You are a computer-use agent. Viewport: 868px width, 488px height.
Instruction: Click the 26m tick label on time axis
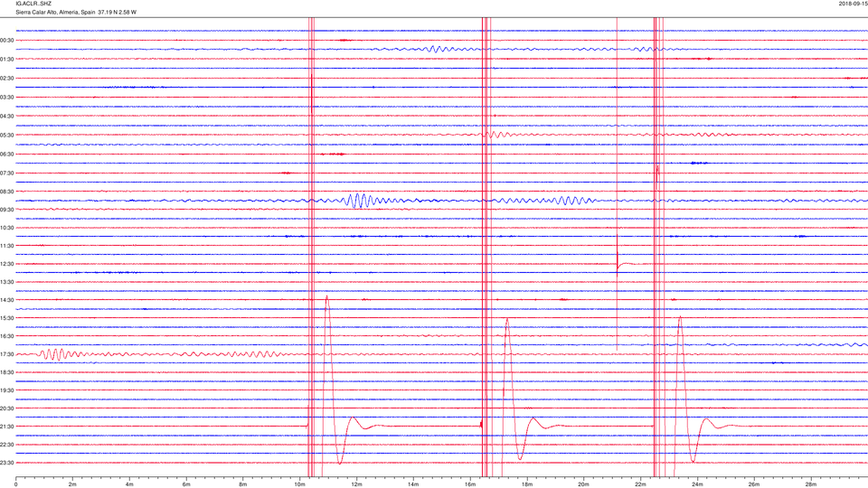pos(754,484)
